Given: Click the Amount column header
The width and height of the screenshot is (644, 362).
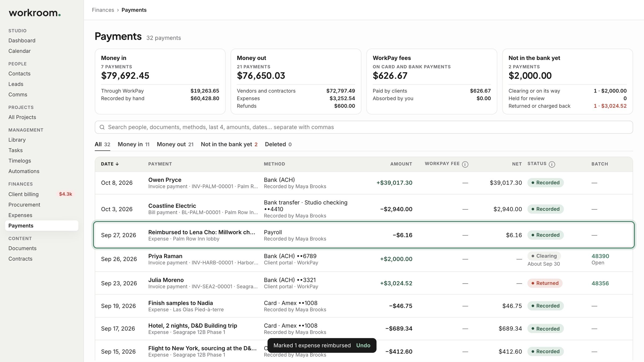Looking at the screenshot, I should [401, 164].
